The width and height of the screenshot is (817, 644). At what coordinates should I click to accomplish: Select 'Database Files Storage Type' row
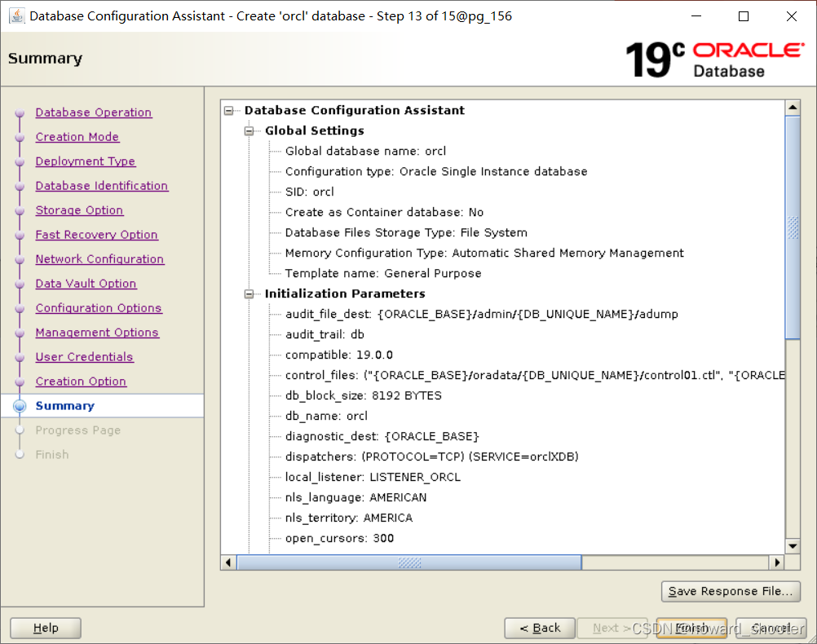tap(406, 232)
